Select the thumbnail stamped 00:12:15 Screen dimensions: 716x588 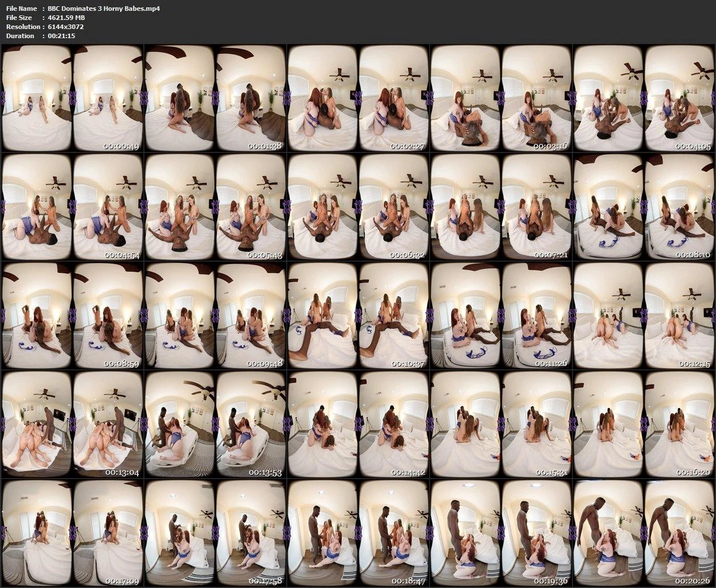tap(644, 315)
